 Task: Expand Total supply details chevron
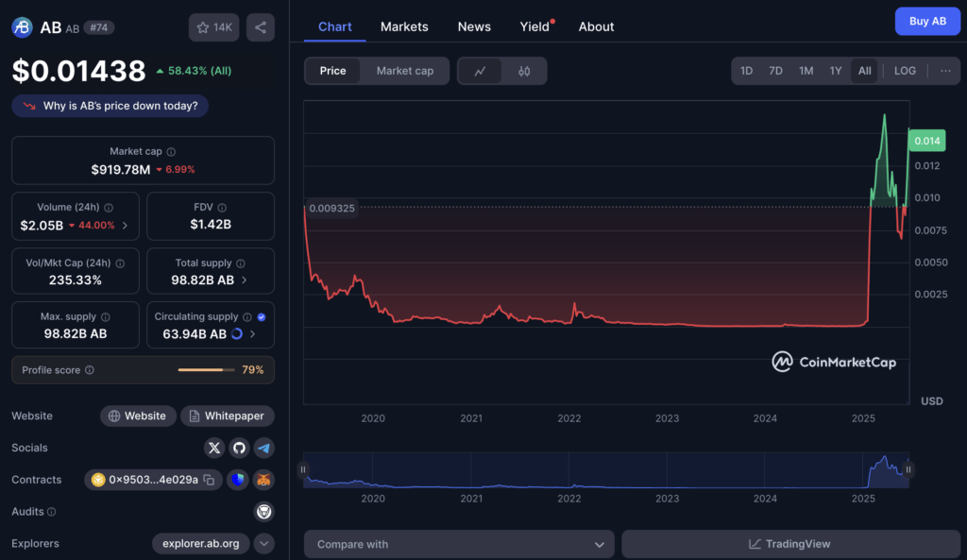click(245, 280)
